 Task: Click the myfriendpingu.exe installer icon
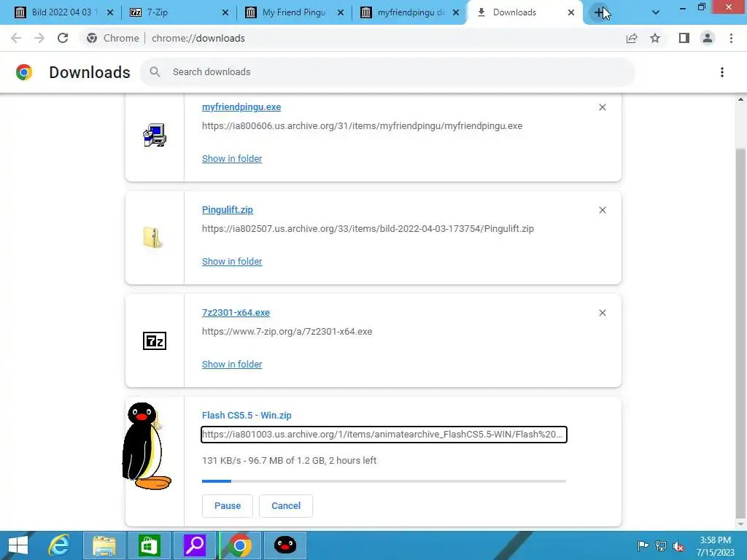(155, 135)
